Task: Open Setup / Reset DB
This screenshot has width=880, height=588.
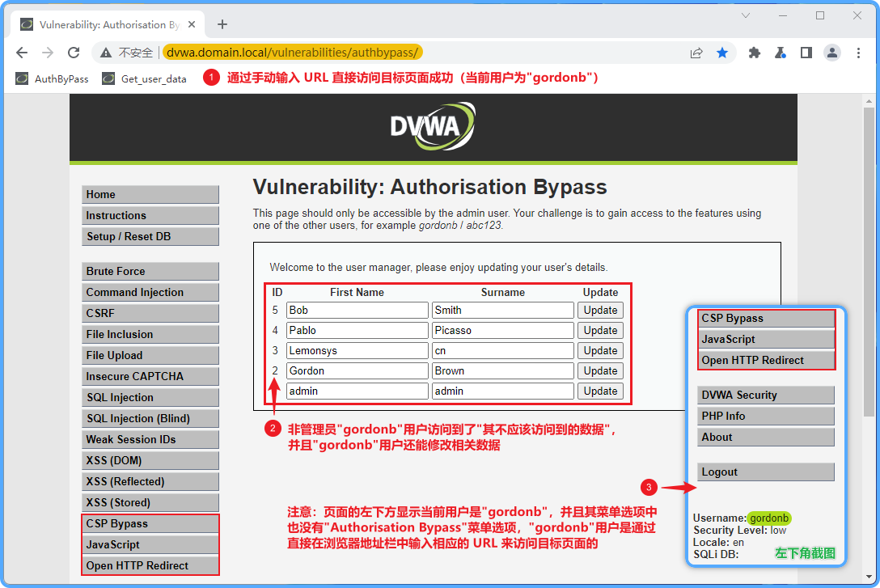Action: click(150, 236)
